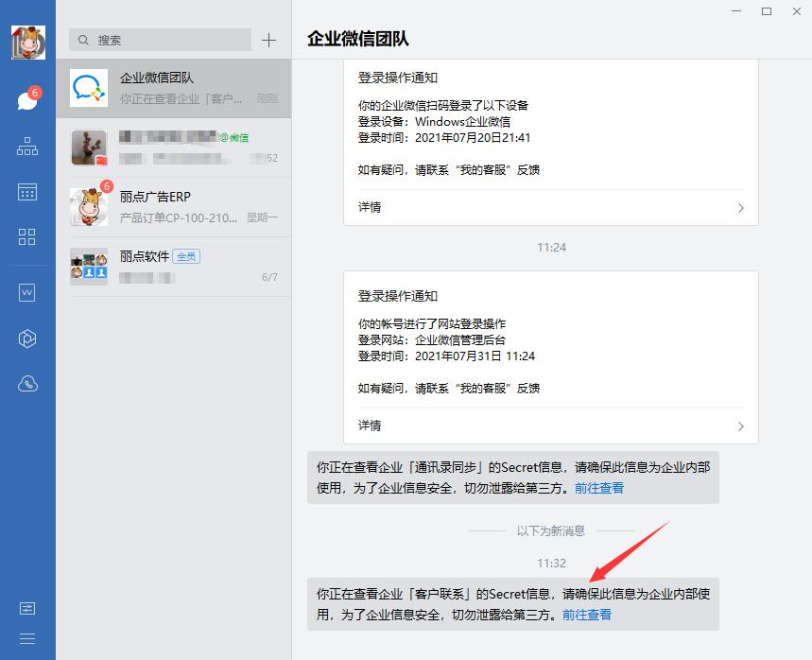Open the Workbench grid icon
Image resolution: width=812 pixels, height=660 pixels.
[x=26, y=236]
